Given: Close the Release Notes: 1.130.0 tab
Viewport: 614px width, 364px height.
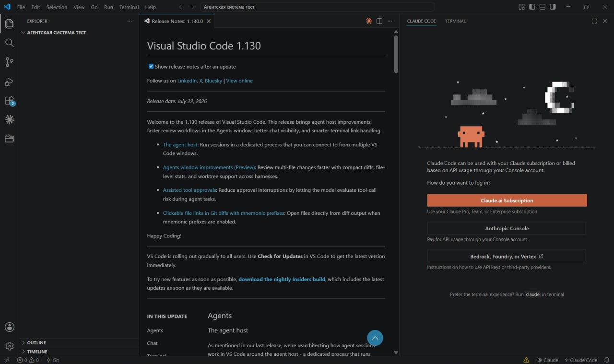Looking at the screenshot, I should coord(209,21).
